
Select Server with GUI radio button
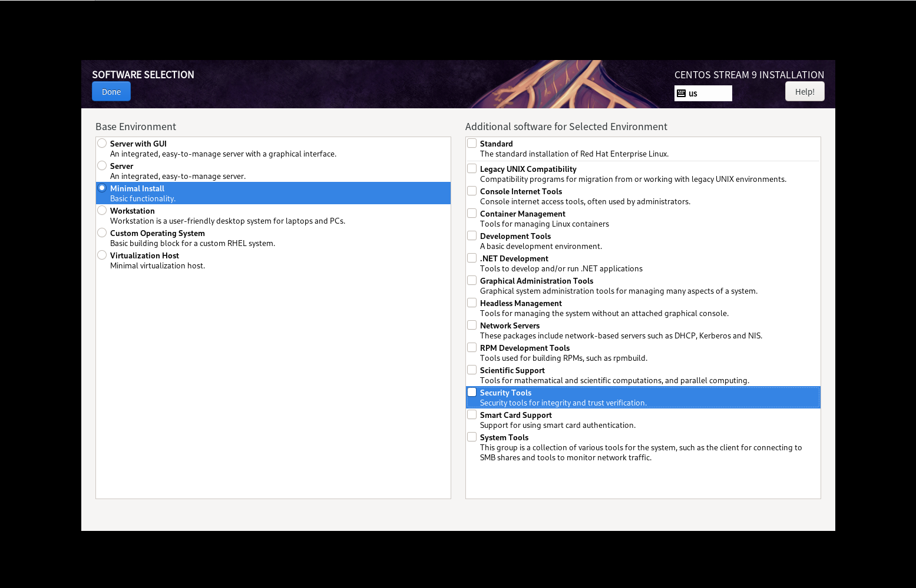pos(102,143)
